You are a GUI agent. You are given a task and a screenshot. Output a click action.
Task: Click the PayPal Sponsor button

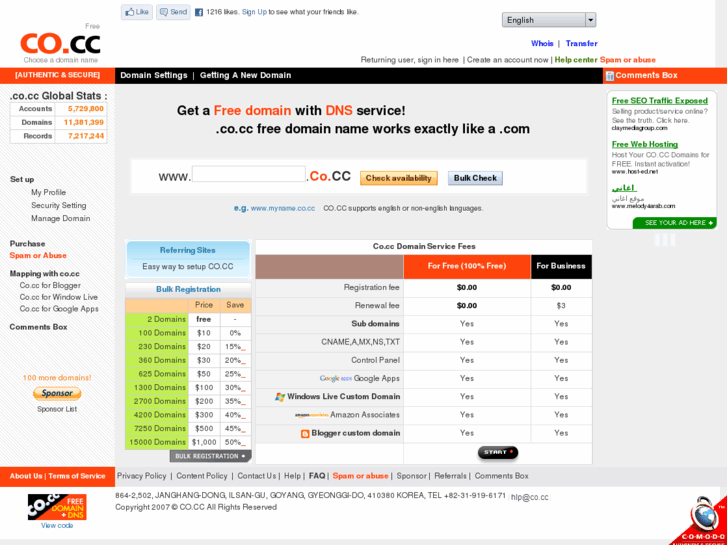tap(57, 393)
